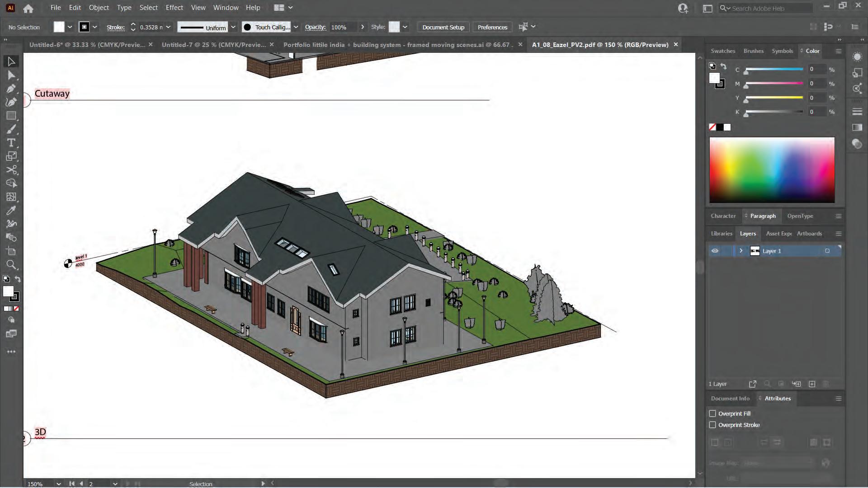Hide Layer 1 with eye icon
The width and height of the screenshot is (868, 488).
tap(715, 251)
